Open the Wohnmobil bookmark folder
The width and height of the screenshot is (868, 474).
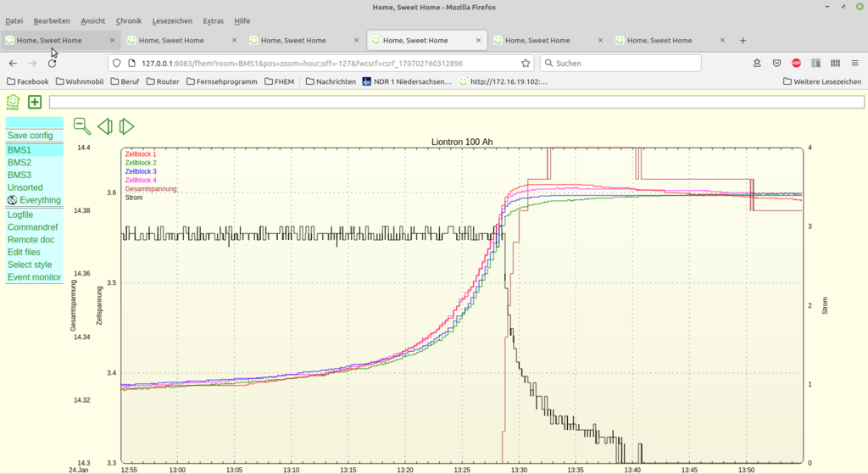tap(80, 81)
